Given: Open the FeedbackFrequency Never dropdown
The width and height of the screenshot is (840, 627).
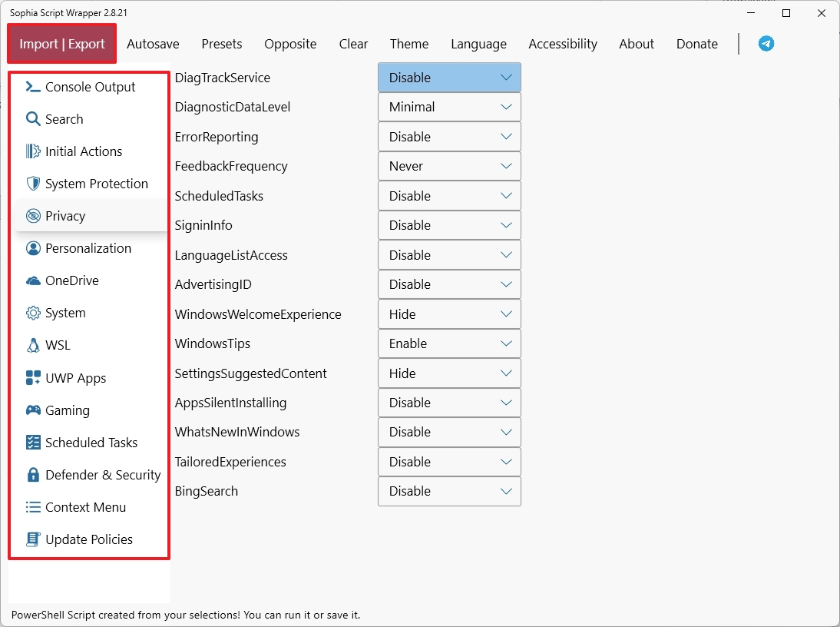Looking at the screenshot, I should point(449,166).
